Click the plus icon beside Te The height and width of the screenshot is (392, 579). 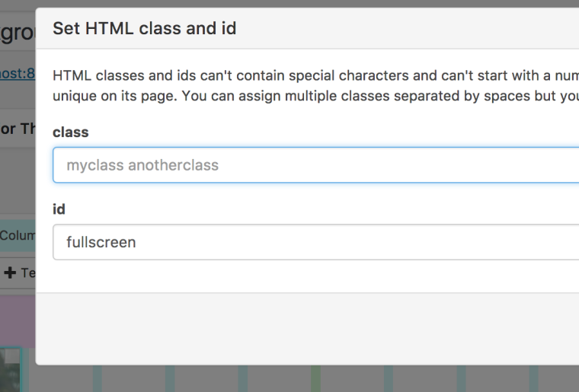point(10,272)
